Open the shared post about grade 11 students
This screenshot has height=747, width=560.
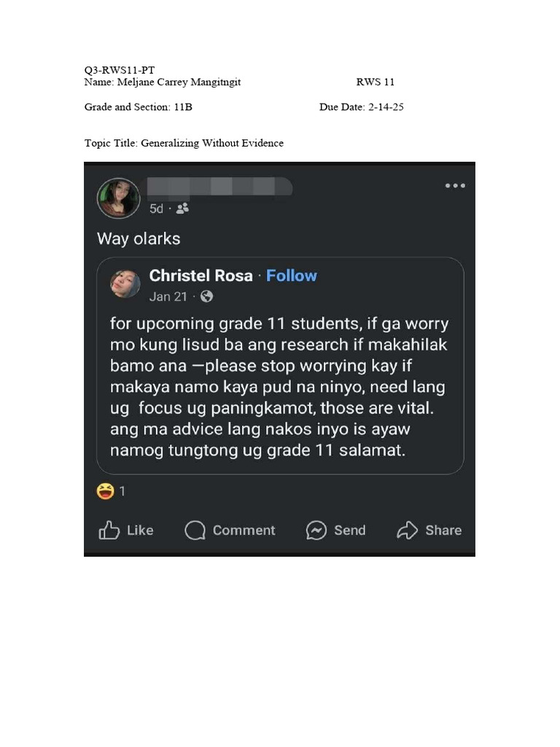tap(279, 387)
